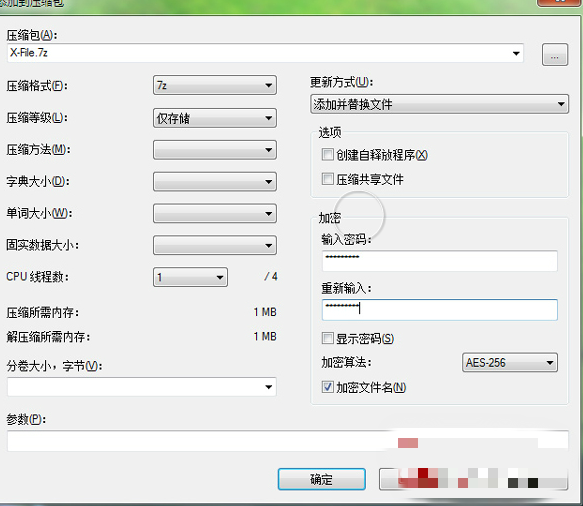The width and height of the screenshot is (583, 506).
Task: Open the 分卷大小 字节 combo box
Action: point(142,387)
